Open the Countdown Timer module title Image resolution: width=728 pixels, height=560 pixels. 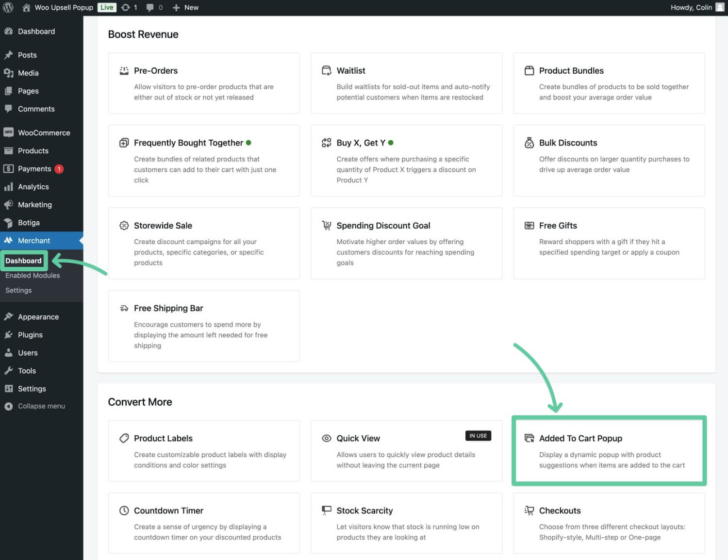coord(168,511)
